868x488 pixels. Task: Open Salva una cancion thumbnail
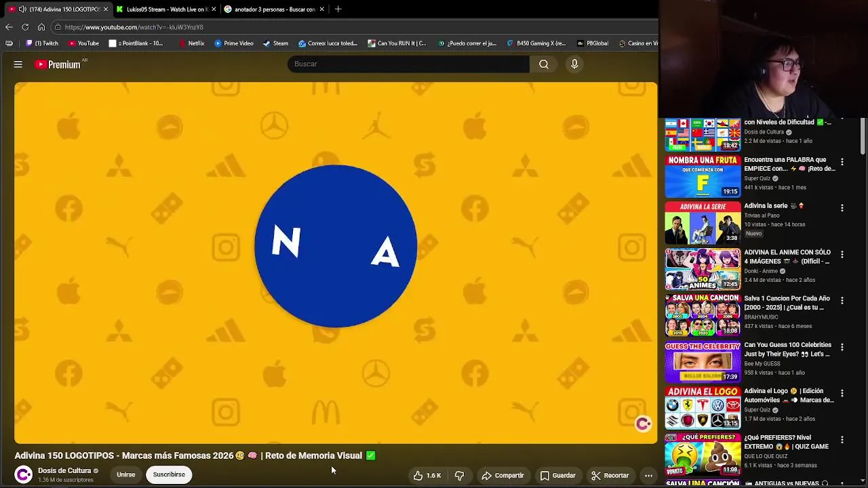click(703, 315)
